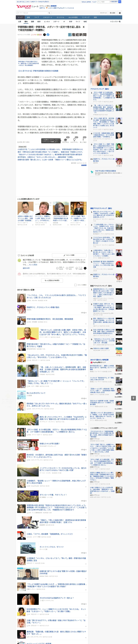Viewport: 138px width, 644px height.
Task: Select 速報 tab
Action: (28, 17)
